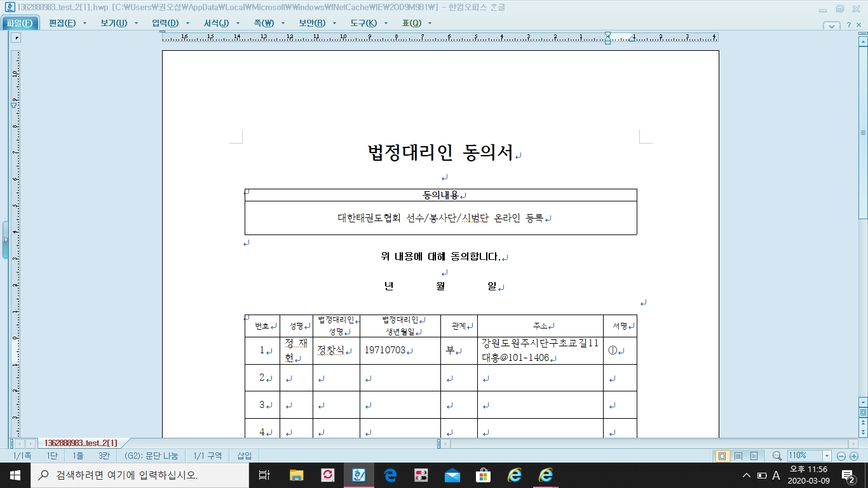Decrease zoom with the minus button
The width and height of the screenshot is (868, 488).
[x=841, y=456]
